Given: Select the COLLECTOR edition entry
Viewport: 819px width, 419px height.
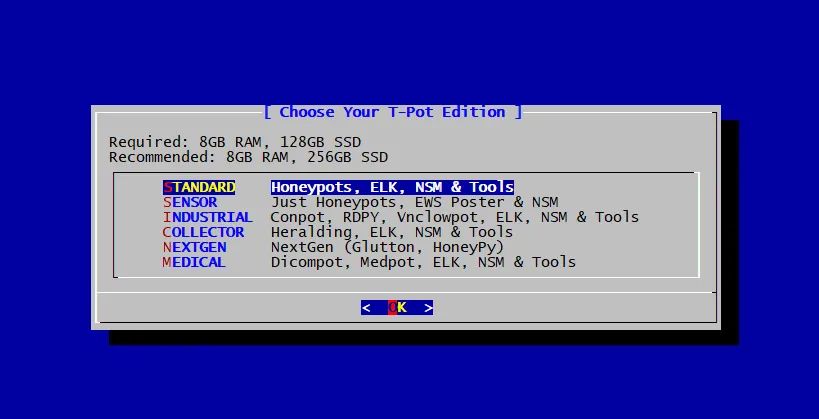Looking at the screenshot, I should (203, 232).
